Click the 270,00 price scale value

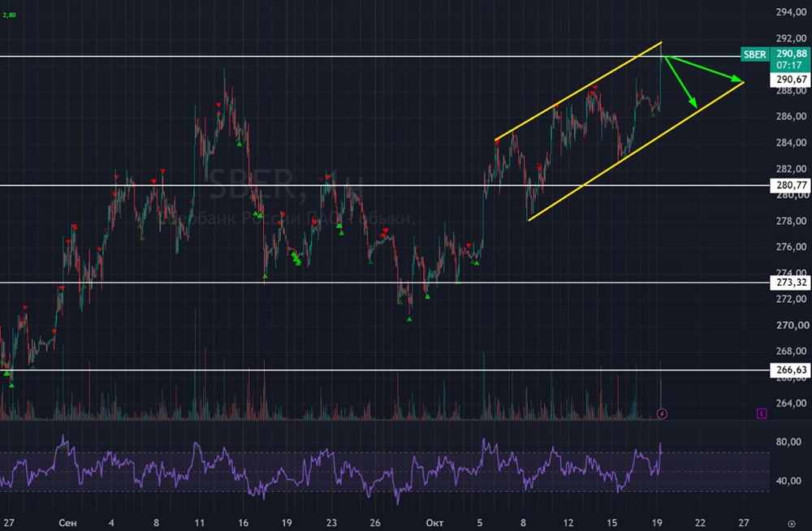pyautogui.click(x=791, y=326)
